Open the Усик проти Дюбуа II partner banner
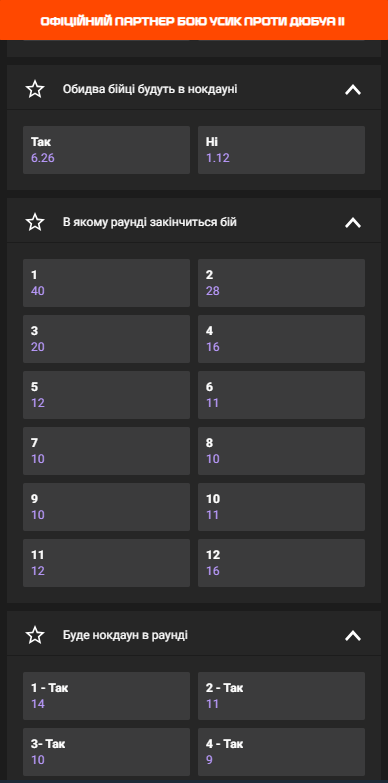The image size is (388, 783). 194,20
